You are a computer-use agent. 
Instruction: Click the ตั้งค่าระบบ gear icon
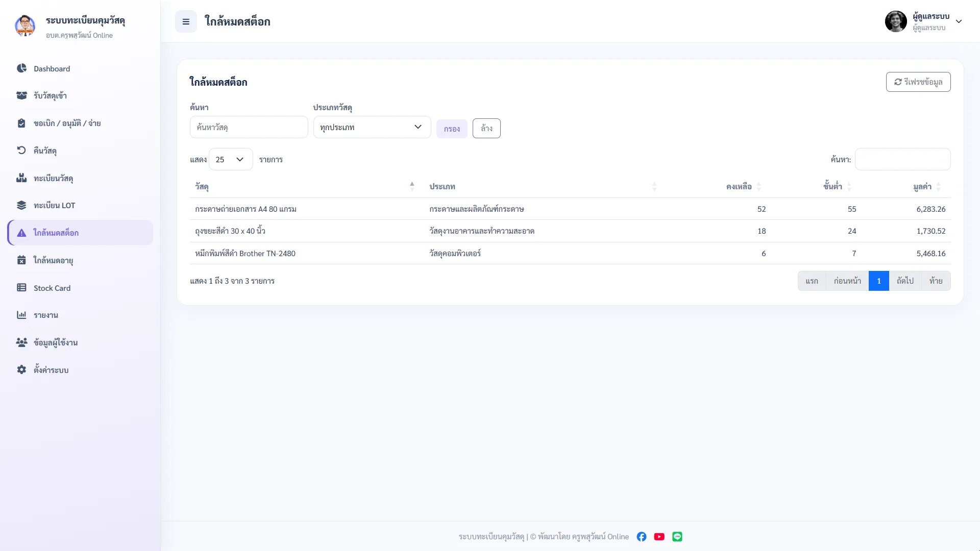(x=21, y=370)
